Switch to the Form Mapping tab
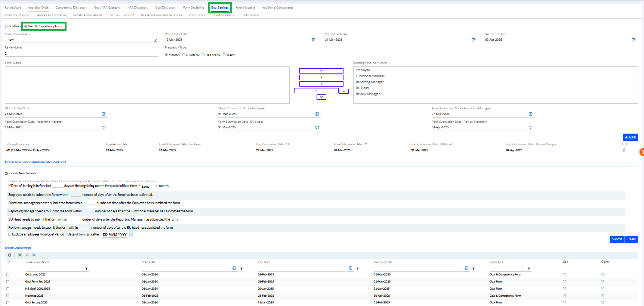This screenshot has width=644, height=306. (245, 7)
